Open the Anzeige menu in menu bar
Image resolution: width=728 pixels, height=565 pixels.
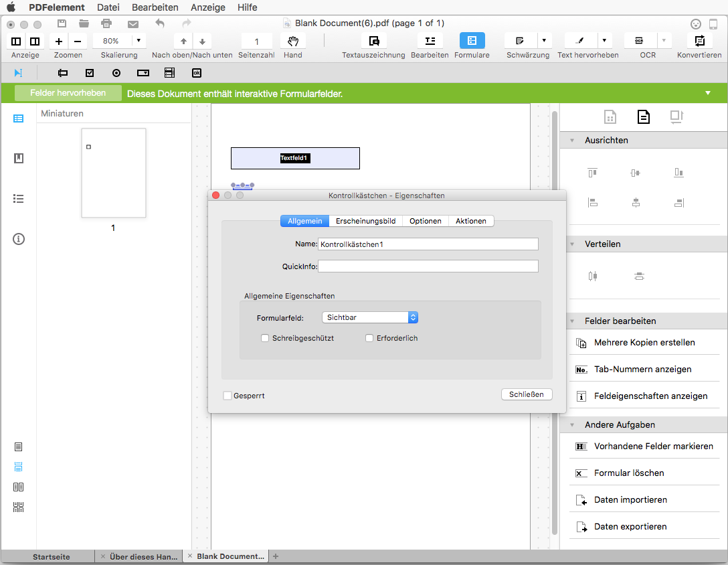pos(208,7)
